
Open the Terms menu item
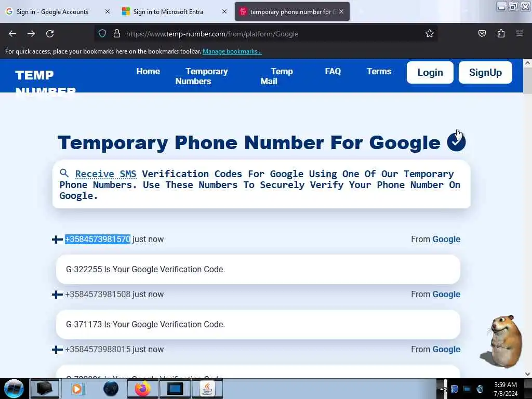[379, 71]
